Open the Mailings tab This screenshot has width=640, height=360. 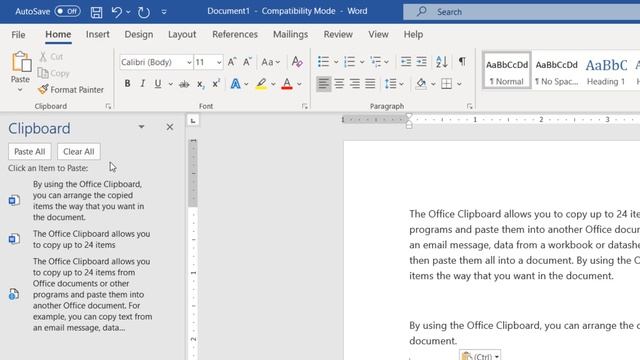pyautogui.click(x=291, y=34)
